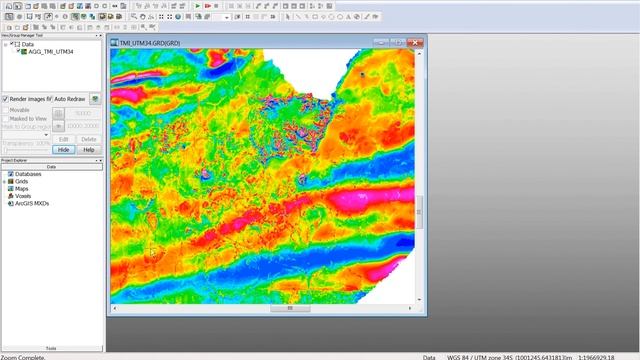Click the redraw button beside Auto Redraw
640x360 pixels.
point(95,99)
